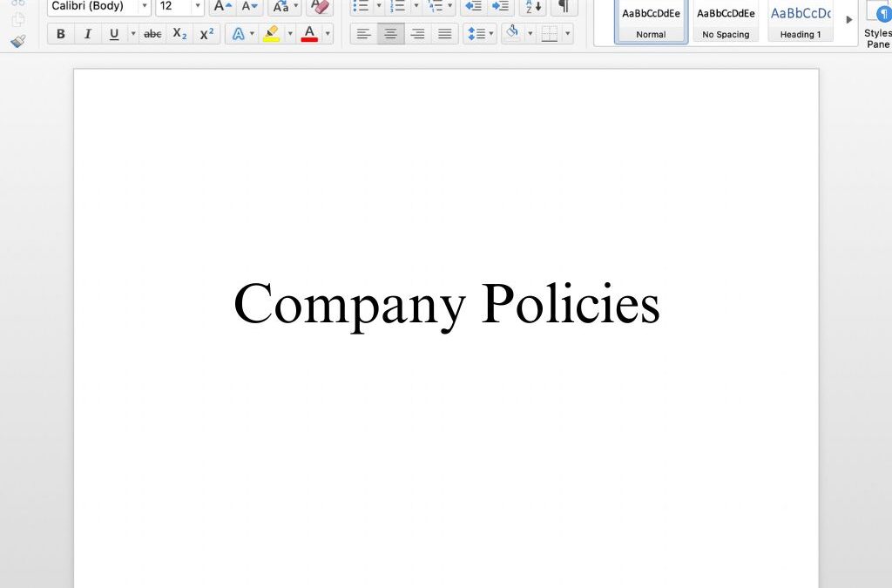Sort text A to Z
Screen dimensions: 892x588
[x=533, y=6]
